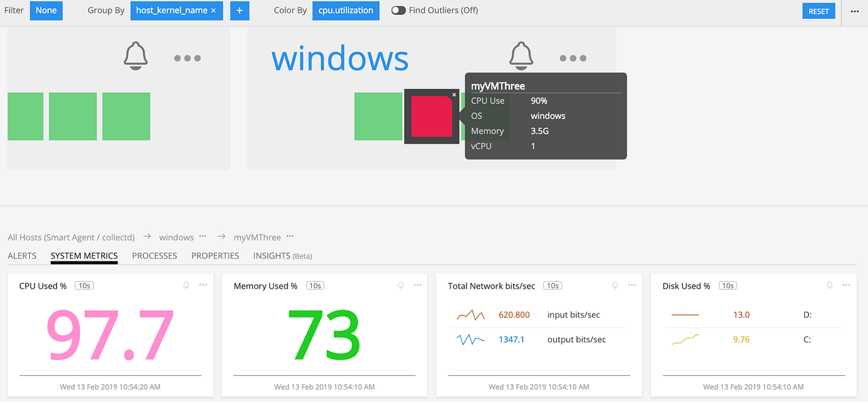The height and width of the screenshot is (403, 868).
Task: Open the ellipsis menu on the windows group
Action: point(573,58)
